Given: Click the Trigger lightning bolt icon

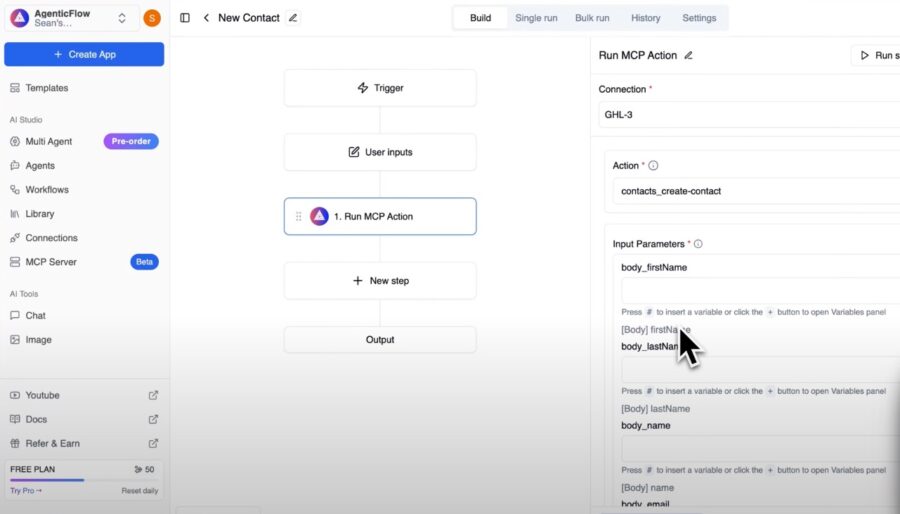Looking at the screenshot, I should pos(363,88).
